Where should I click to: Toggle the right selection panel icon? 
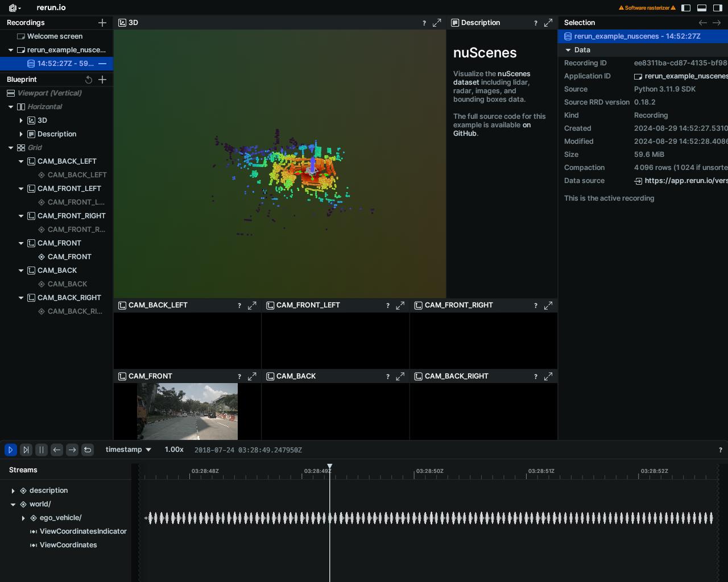click(x=718, y=8)
